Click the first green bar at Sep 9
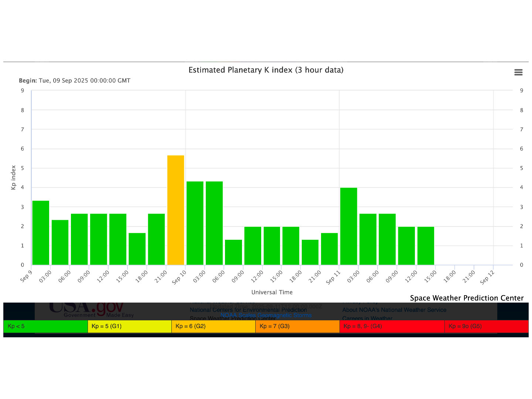 (x=41, y=233)
